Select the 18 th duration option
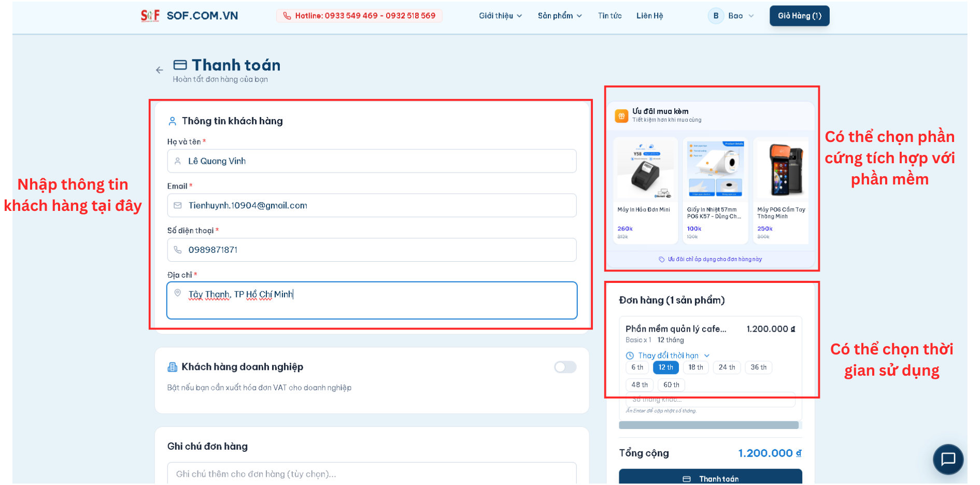The height and width of the screenshot is (485, 980). point(695,367)
